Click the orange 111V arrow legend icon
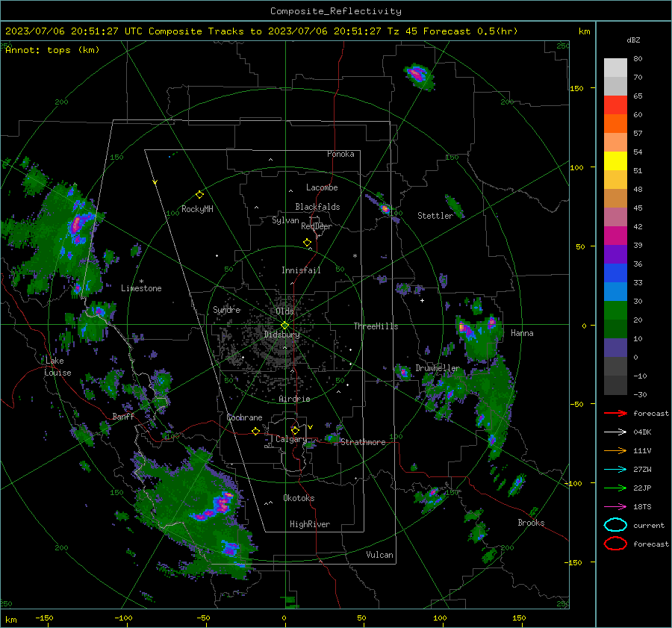Viewport: 672px width, 628px height. pyautogui.click(x=615, y=450)
